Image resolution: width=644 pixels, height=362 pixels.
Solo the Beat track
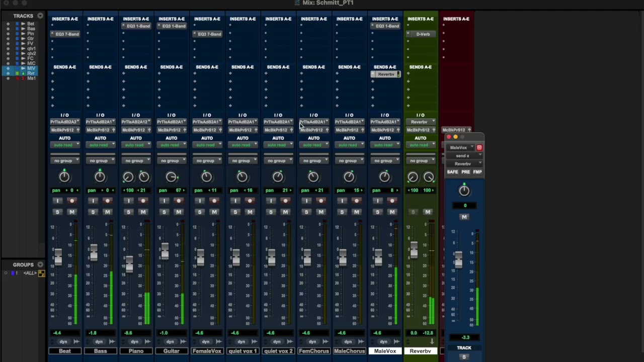57,212
